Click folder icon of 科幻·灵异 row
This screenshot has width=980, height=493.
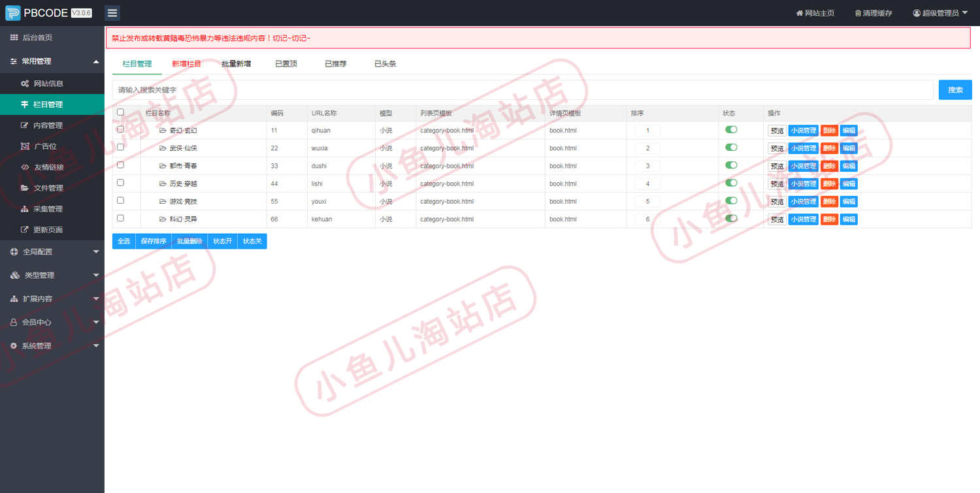[163, 219]
